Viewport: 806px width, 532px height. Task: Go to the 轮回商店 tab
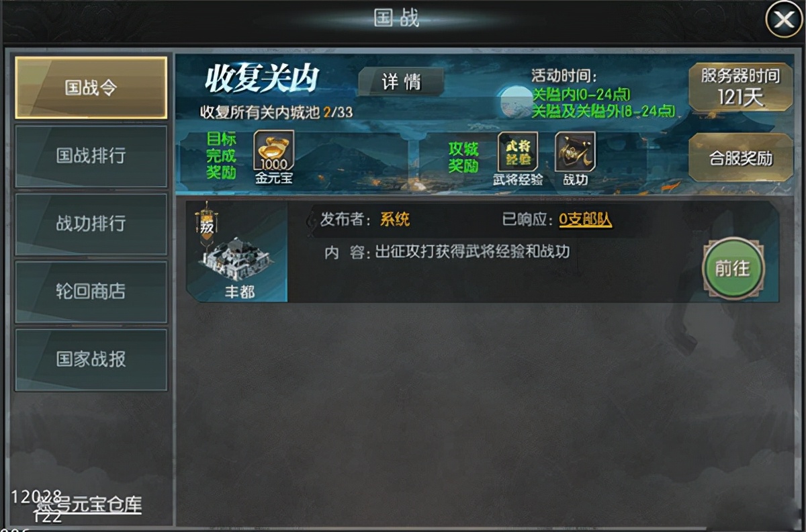(x=91, y=292)
